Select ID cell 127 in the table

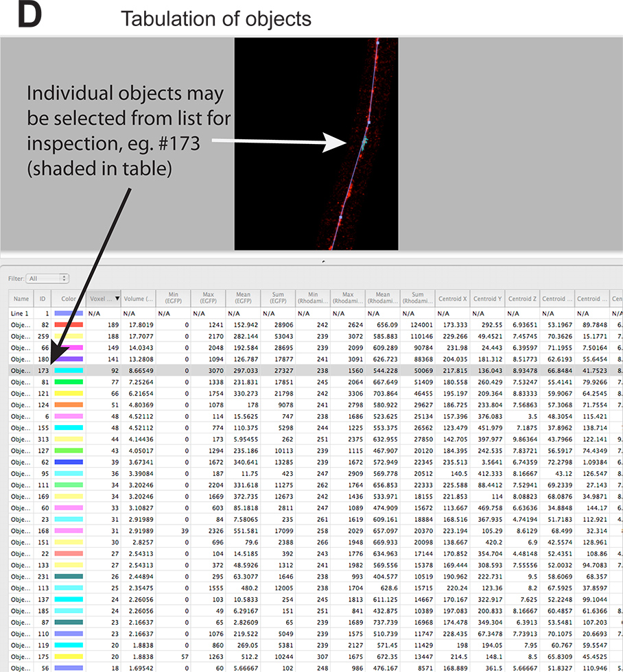(43, 451)
